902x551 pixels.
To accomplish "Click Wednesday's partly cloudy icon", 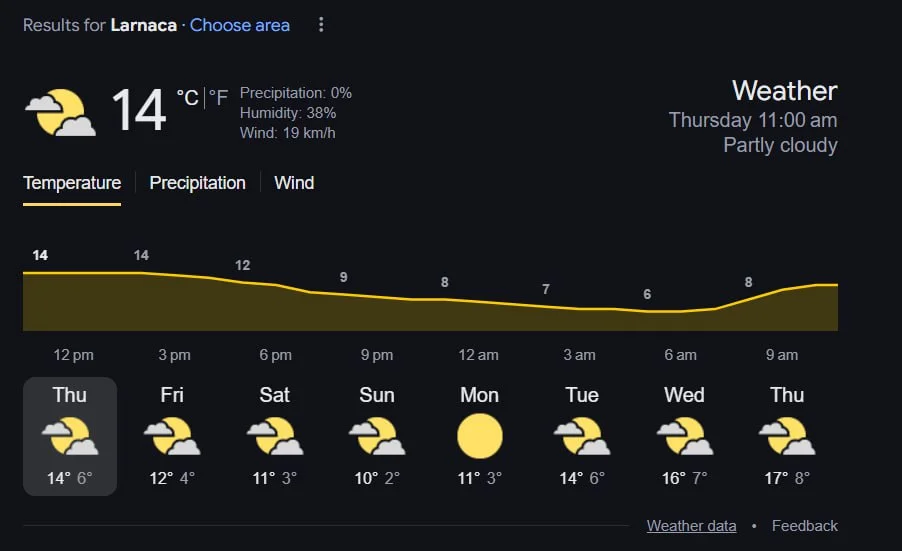I will coord(684,437).
